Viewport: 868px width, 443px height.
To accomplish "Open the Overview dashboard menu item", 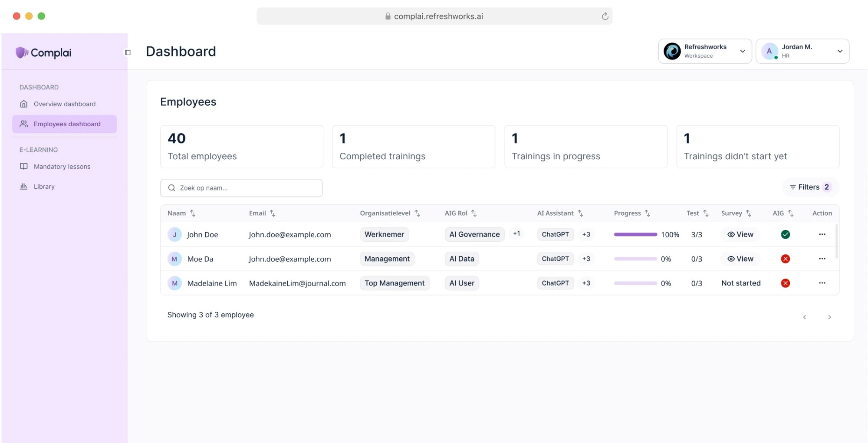I will point(64,104).
